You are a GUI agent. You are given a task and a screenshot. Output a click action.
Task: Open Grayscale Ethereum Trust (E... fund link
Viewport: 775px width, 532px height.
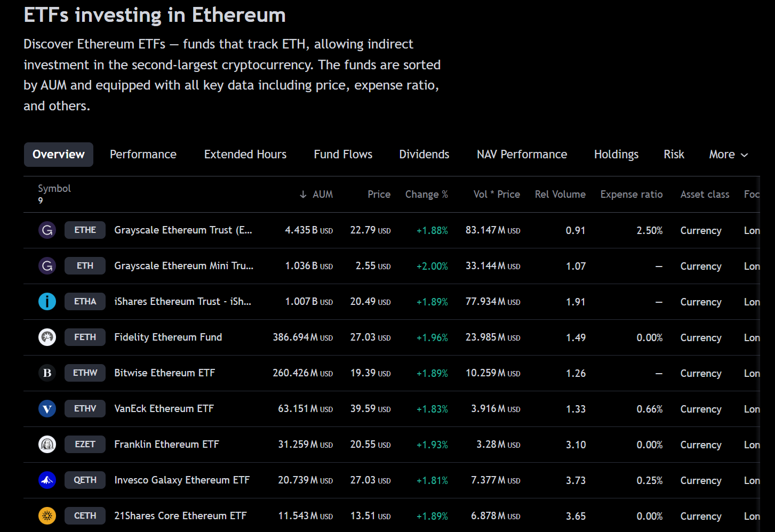click(183, 230)
